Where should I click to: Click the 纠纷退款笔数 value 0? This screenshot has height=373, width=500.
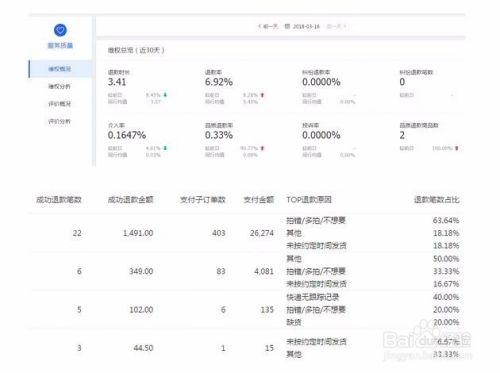[x=402, y=82]
